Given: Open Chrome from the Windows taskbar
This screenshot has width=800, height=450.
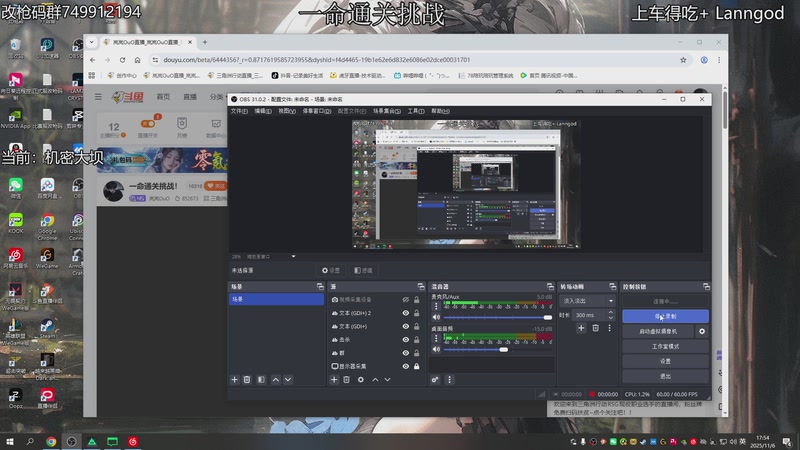Looking at the screenshot, I should pos(51,442).
